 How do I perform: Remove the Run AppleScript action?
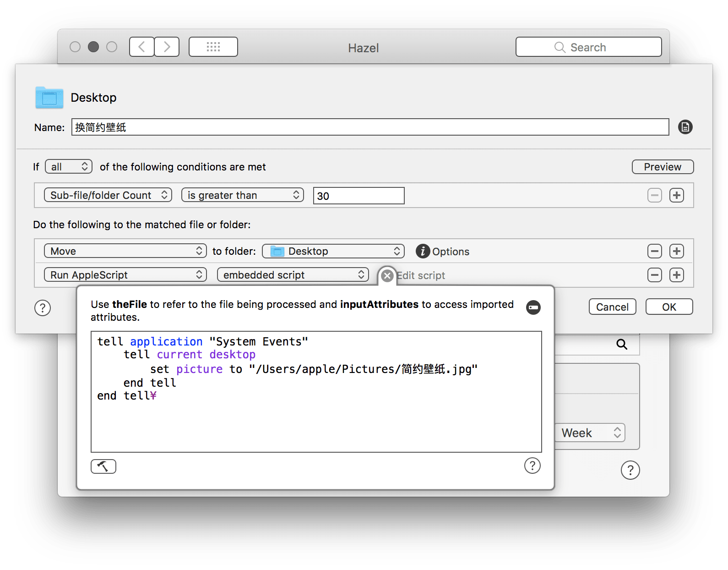(654, 275)
